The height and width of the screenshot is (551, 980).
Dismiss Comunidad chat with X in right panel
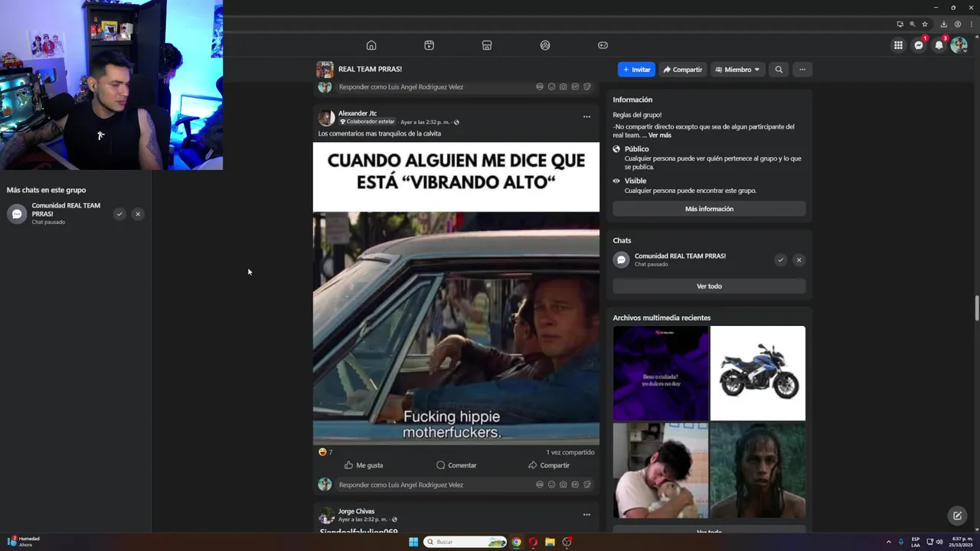[x=799, y=260]
